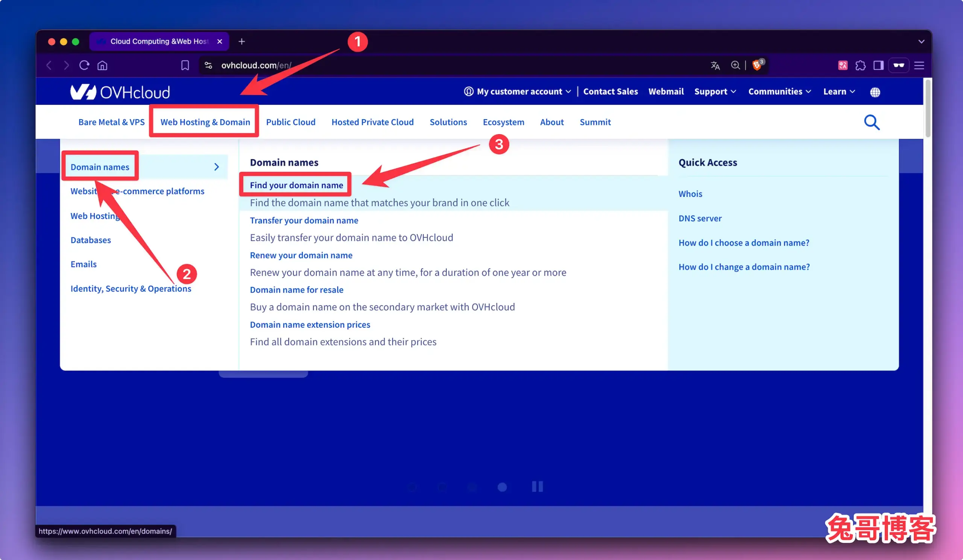Open Summit menu item
Viewport: 963px width, 560px height.
595,122
